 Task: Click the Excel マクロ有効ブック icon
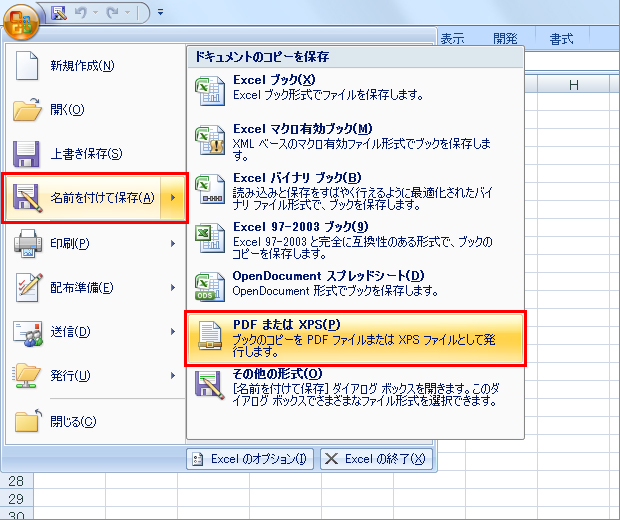tap(210, 140)
